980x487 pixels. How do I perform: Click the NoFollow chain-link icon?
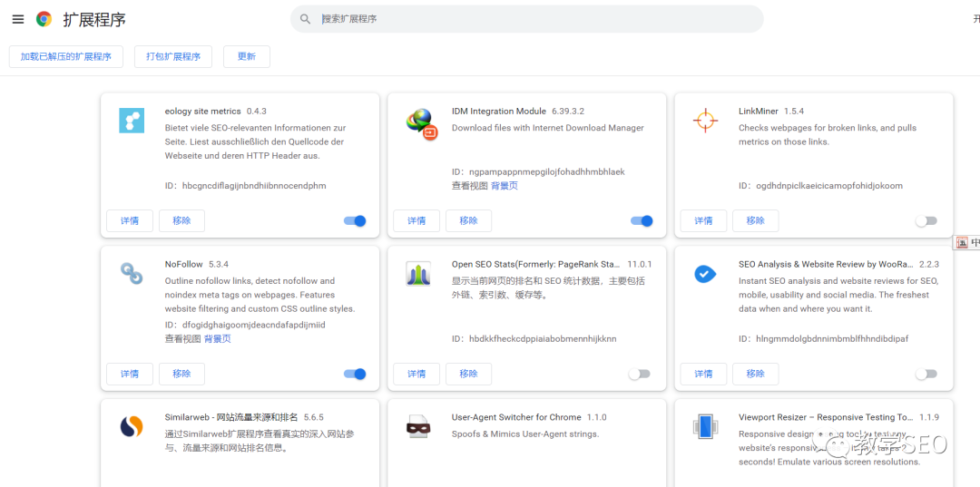[x=132, y=274]
